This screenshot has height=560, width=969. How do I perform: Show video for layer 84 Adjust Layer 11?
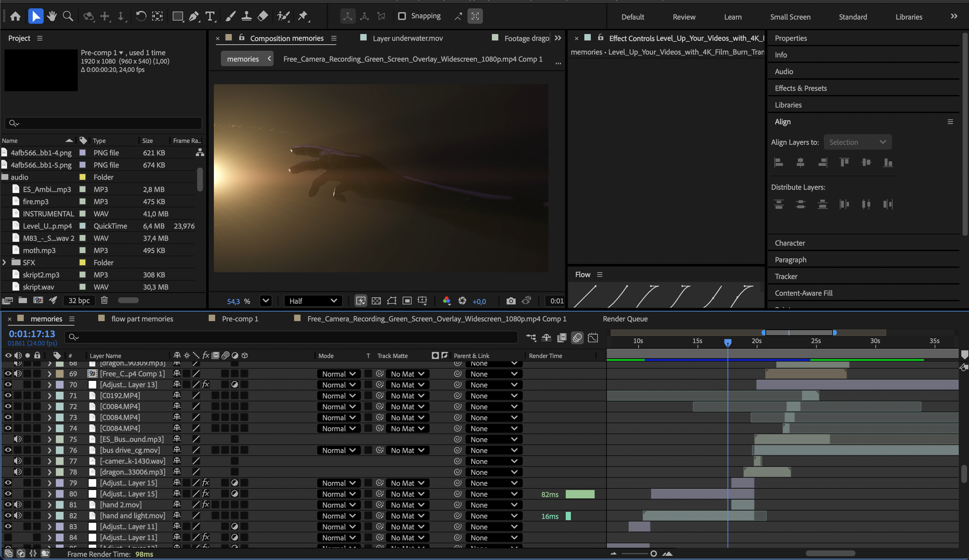[8, 537]
